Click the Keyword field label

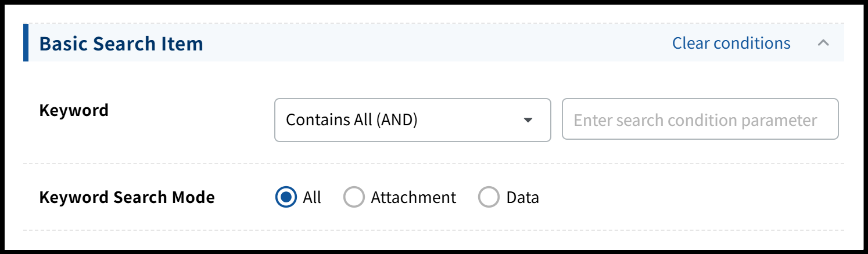tap(74, 110)
